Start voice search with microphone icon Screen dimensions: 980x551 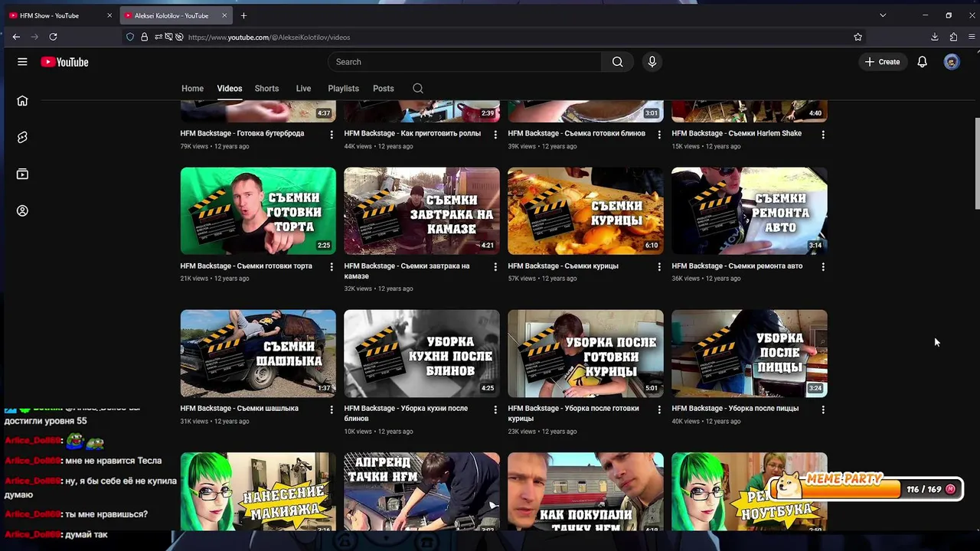point(652,62)
